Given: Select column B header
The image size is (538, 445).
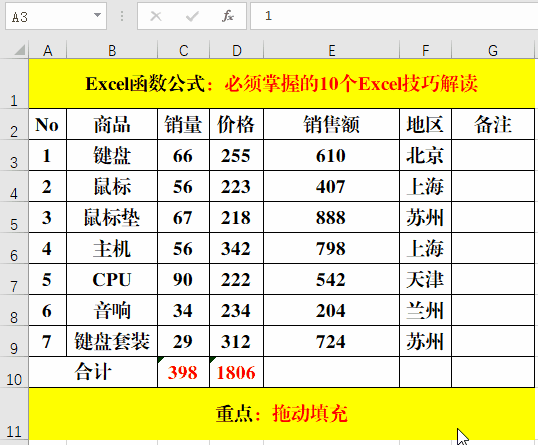Looking at the screenshot, I should coord(112,50).
